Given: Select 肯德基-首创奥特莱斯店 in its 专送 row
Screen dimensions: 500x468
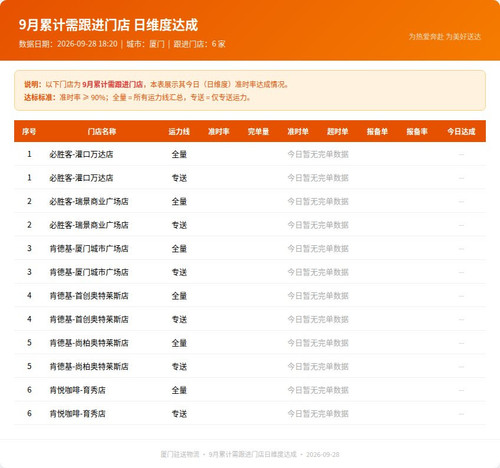Looking at the screenshot, I should coord(89,320).
